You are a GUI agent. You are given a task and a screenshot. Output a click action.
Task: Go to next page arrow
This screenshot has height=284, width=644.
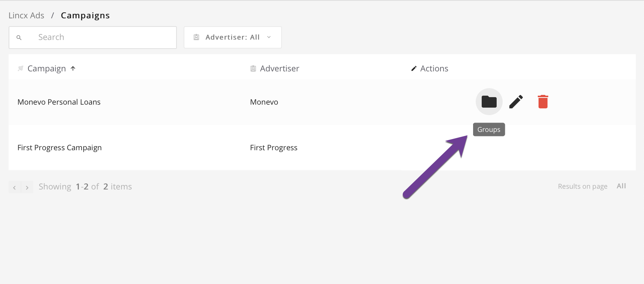coord(27,187)
